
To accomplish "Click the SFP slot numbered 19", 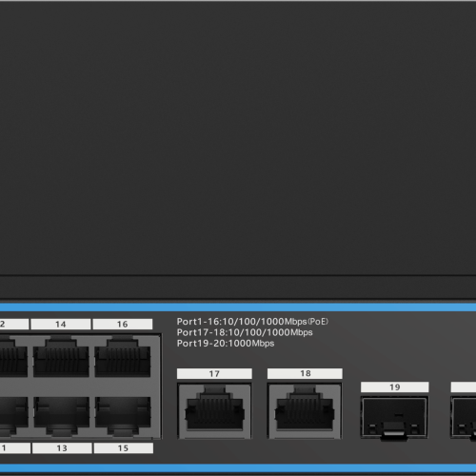I will point(394,418).
